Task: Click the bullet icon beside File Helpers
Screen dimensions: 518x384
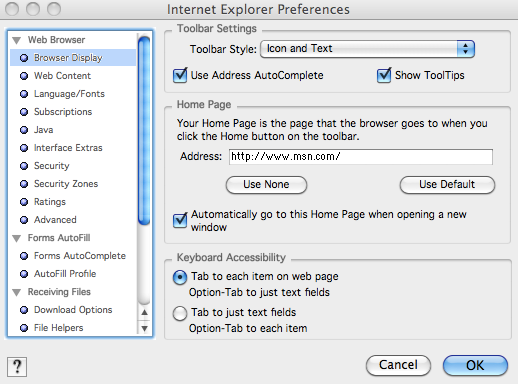Action: pos(24,328)
